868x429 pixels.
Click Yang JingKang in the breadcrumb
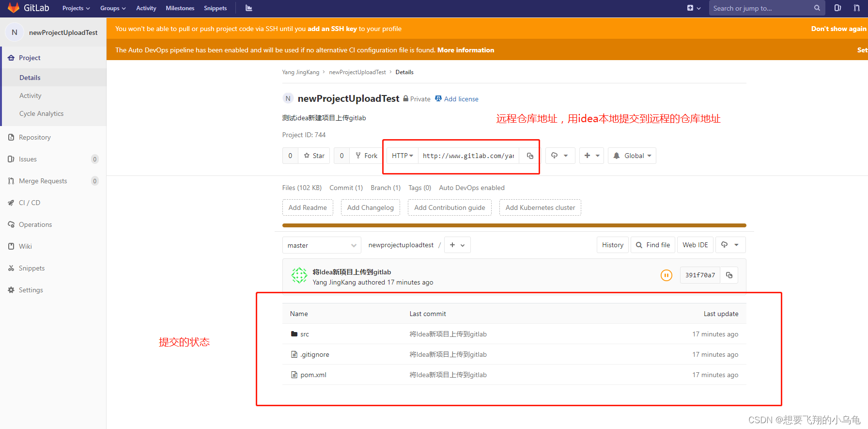pyautogui.click(x=301, y=72)
